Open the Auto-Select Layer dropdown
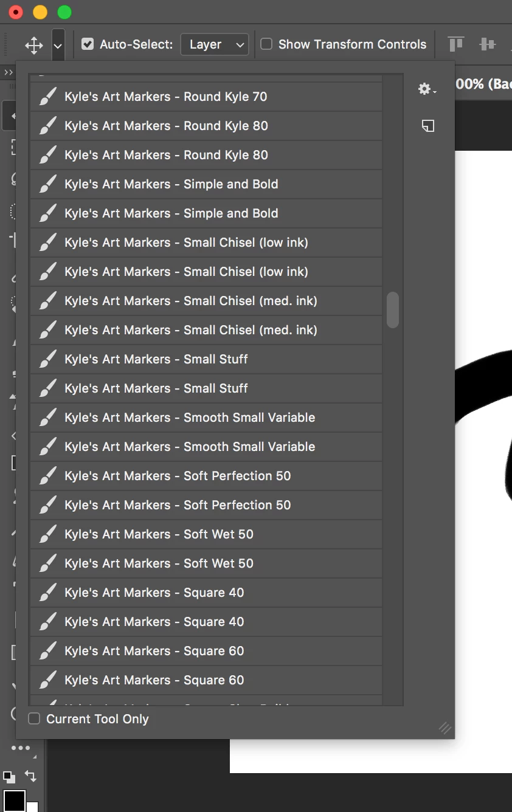The image size is (512, 812). click(214, 44)
